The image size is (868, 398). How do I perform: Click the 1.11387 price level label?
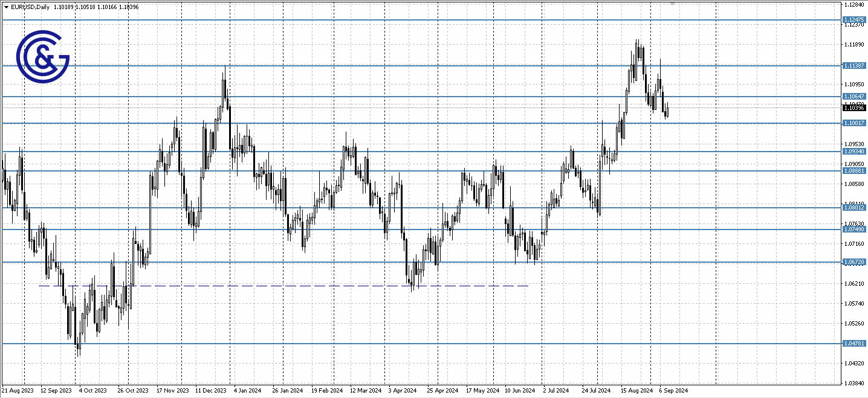(855, 65)
